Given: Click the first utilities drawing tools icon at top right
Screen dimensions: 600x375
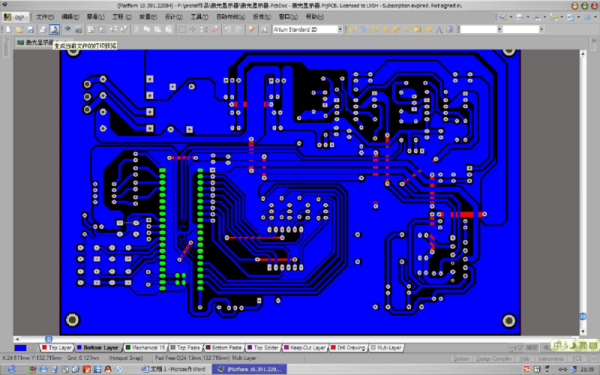Looking at the screenshot, I should click(x=502, y=17).
